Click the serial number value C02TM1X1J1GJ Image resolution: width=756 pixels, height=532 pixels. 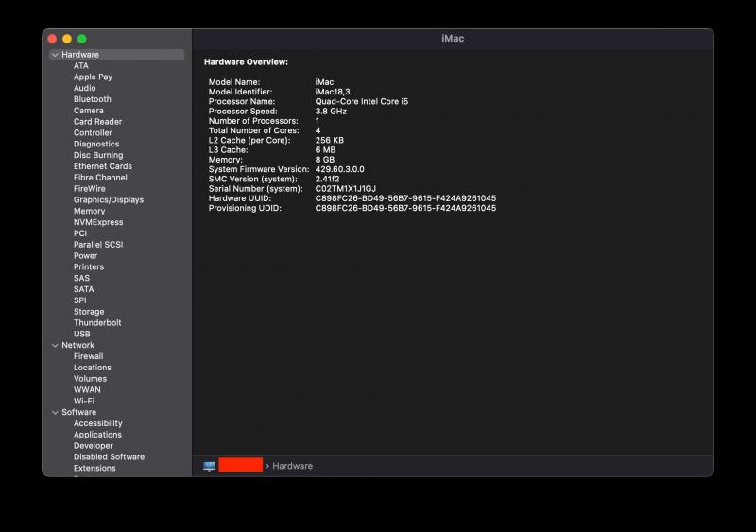coord(345,189)
